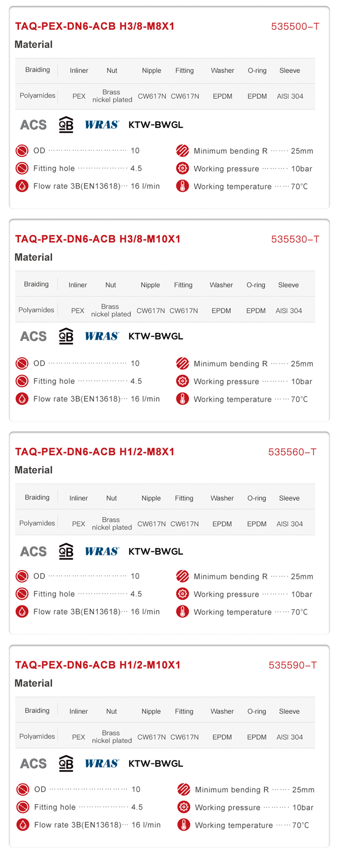The height and width of the screenshot is (868, 338).
Task: Click the fitting hole icon for 535560-T
Action: coord(22,594)
